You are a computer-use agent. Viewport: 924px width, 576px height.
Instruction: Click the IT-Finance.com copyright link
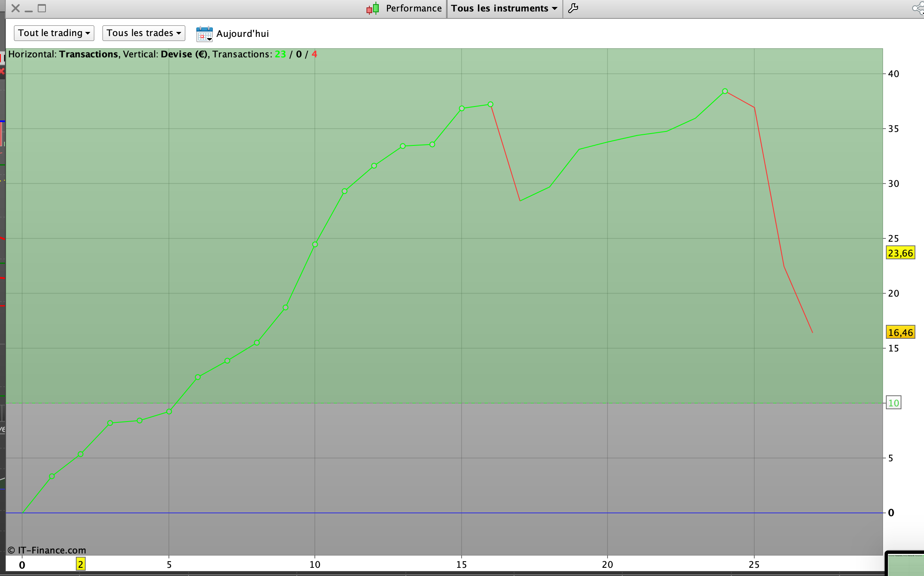tap(47, 550)
